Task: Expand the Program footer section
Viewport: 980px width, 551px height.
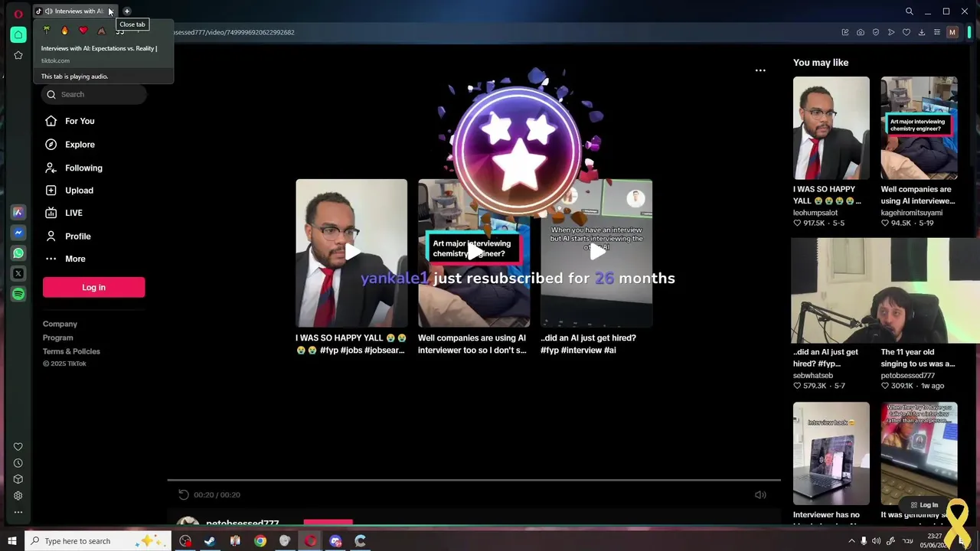Action: click(x=58, y=337)
